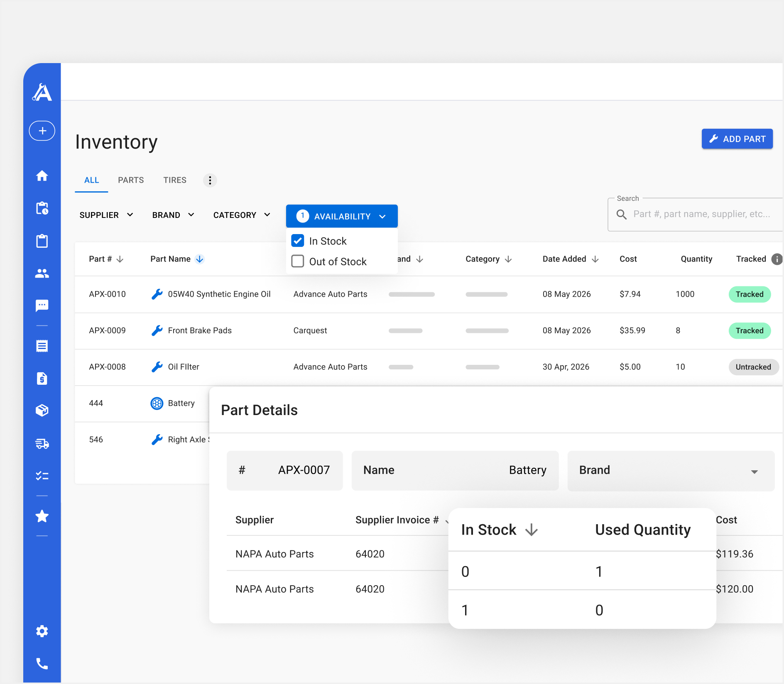The height and width of the screenshot is (684, 784).
Task: Open the Brand dropdown in Part Details
Action: pyautogui.click(x=671, y=471)
